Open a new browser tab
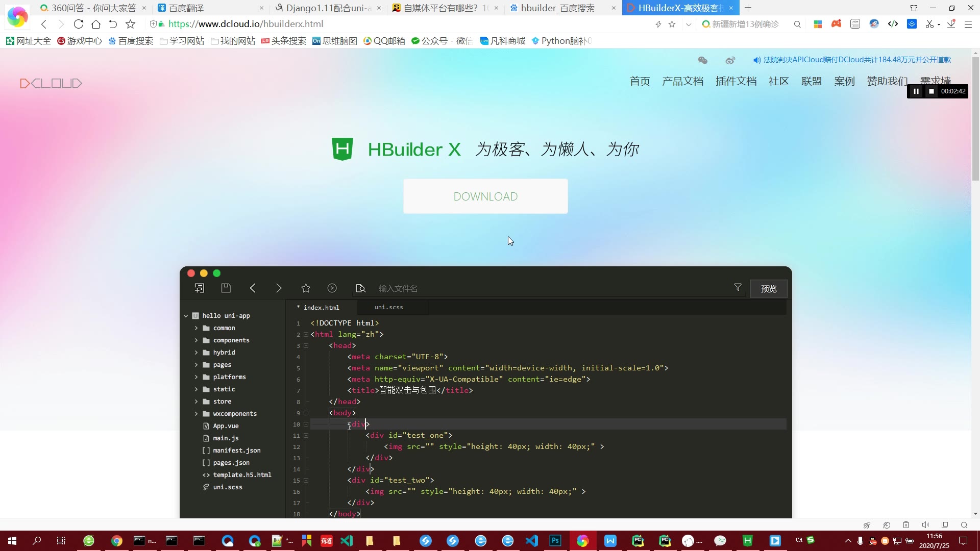 coord(748,8)
